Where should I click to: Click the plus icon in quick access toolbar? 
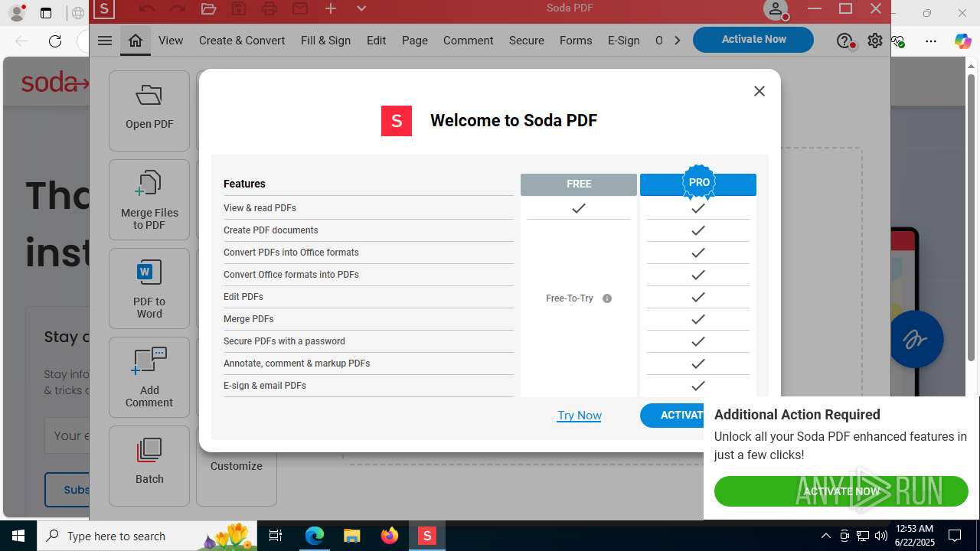tap(331, 9)
